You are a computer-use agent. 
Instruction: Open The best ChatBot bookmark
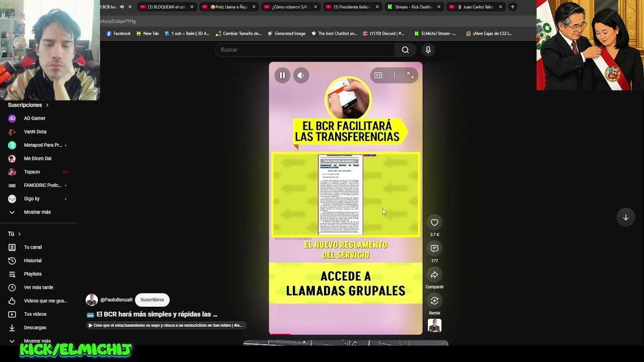(334, 34)
